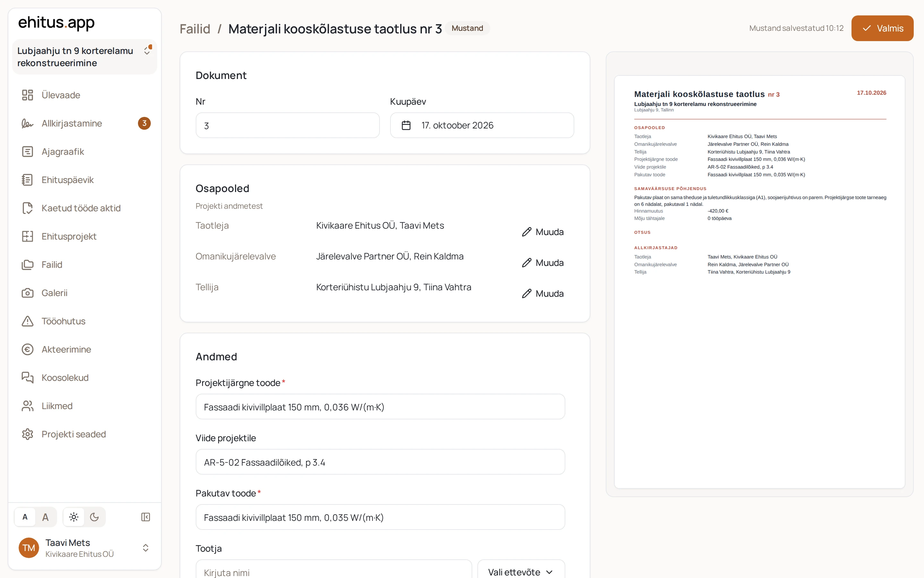
Task: Click the document preview page thumbnail
Action: point(759,282)
